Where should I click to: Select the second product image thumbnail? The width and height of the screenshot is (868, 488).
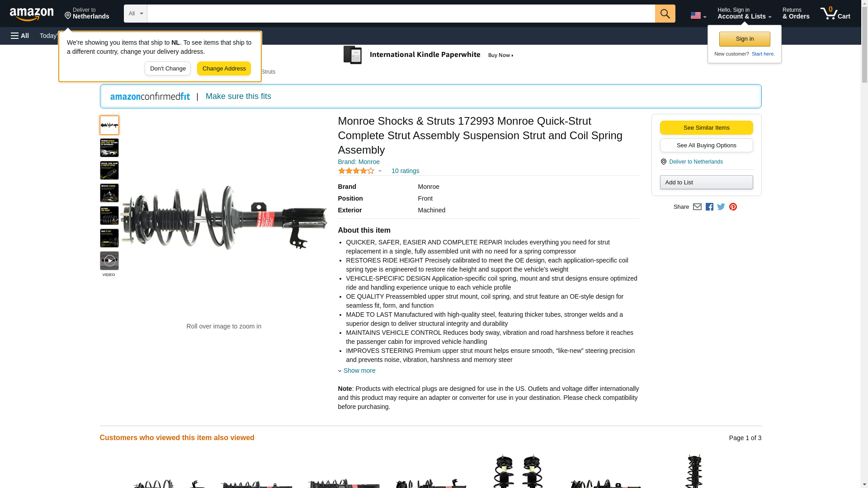[109, 148]
